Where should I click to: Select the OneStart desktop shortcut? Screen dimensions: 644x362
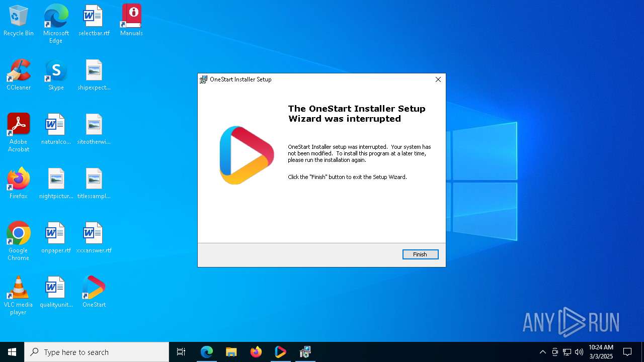pyautogui.click(x=94, y=292)
